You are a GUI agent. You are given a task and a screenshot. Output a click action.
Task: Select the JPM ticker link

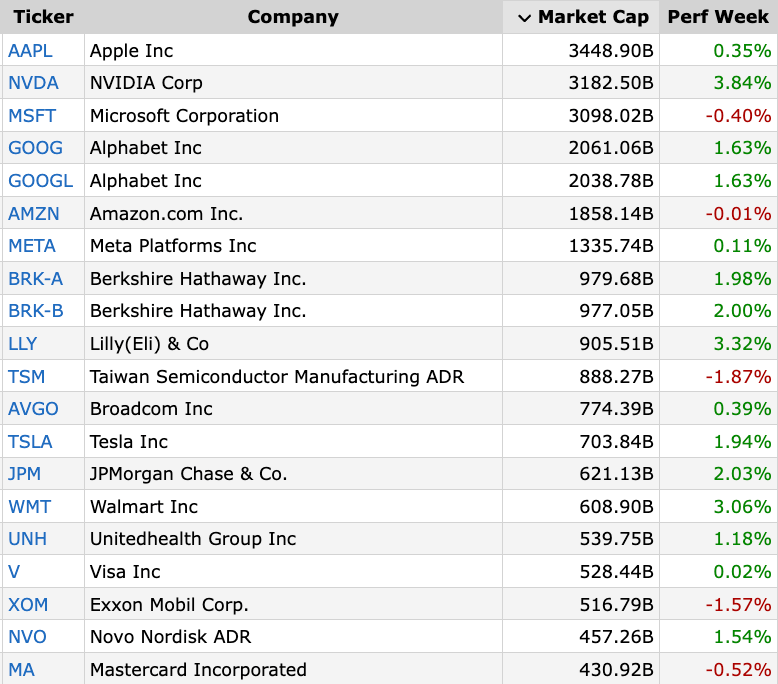tap(24, 474)
